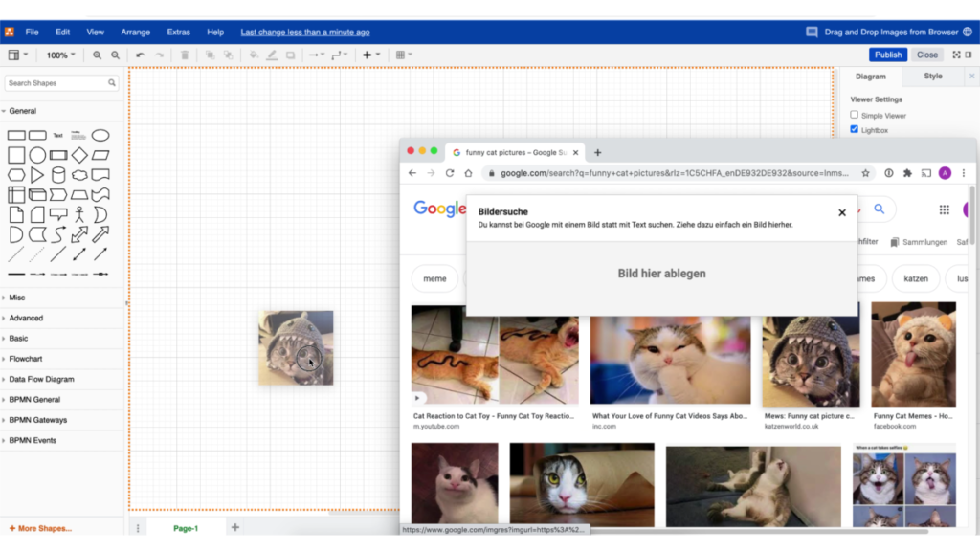Select the cylinder shape in General palette
Viewport: 980px width, 551px height.
(58, 175)
